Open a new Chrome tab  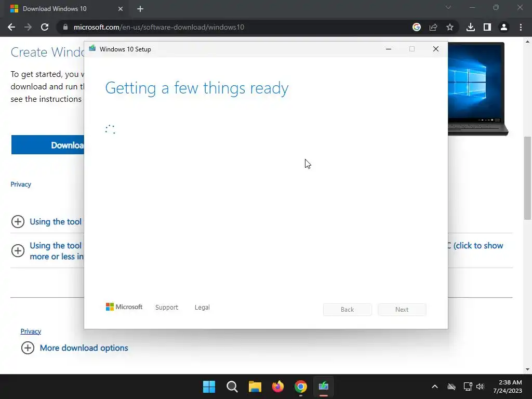(x=140, y=9)
